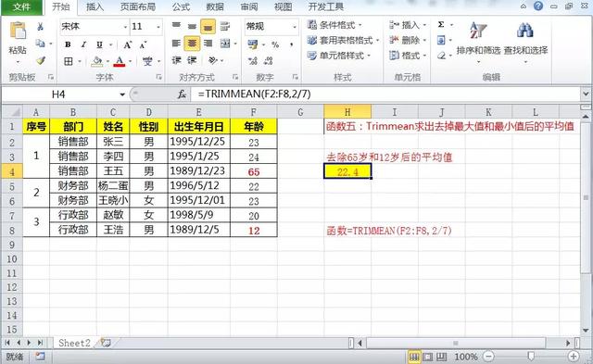Click the Paste clipboard icon

18,31
